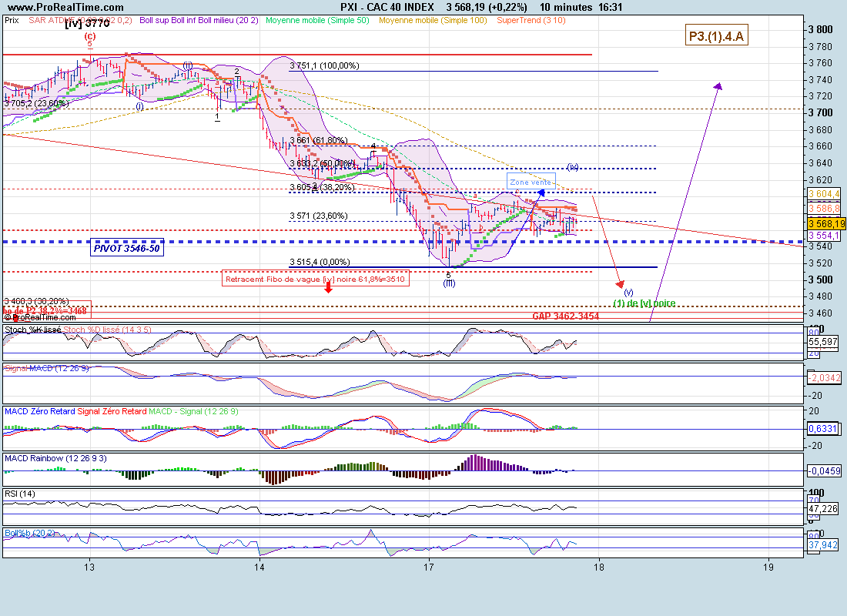Click the 3 586,8 SuperTrend price tag
This screenshot has height=616, width=847.
tap(825, 209)
